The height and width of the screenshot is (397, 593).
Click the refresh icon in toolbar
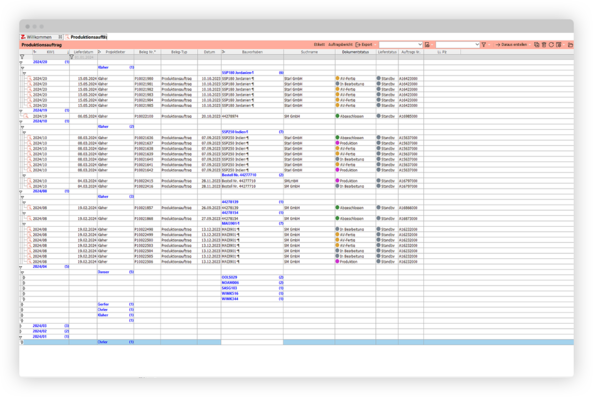click(x=551, y=45)
